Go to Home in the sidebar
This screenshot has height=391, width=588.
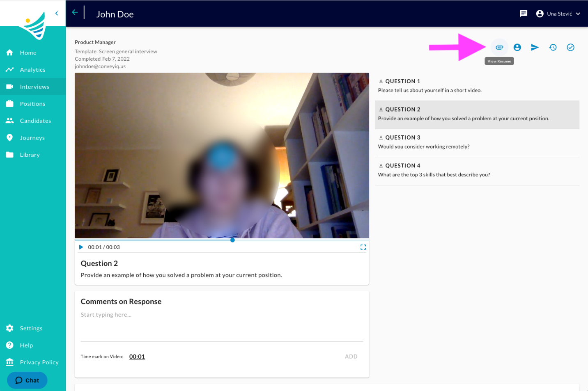coord(33,53)
